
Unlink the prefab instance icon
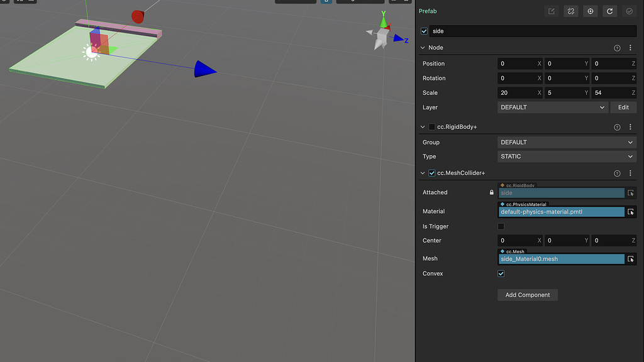click(x=570, y=11)
